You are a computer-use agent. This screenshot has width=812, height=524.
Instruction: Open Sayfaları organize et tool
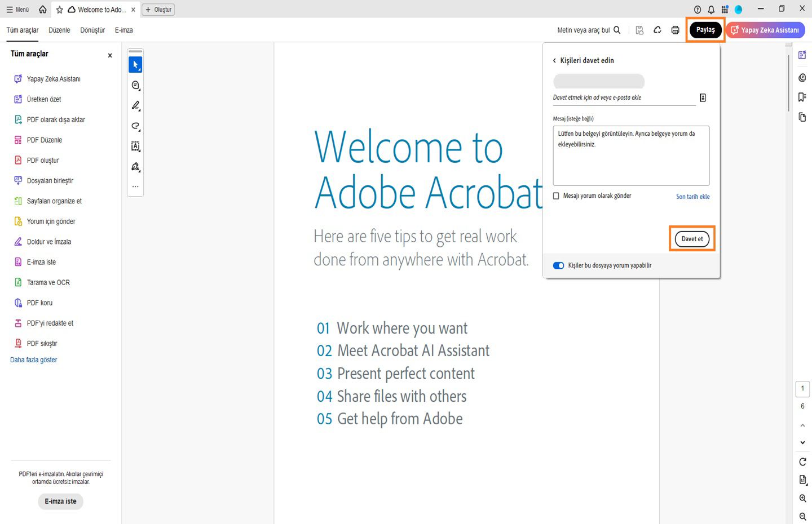click(48, 201)
